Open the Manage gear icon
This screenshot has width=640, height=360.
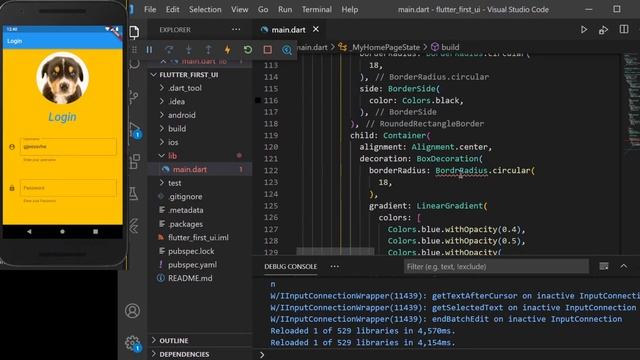(133, 344)
